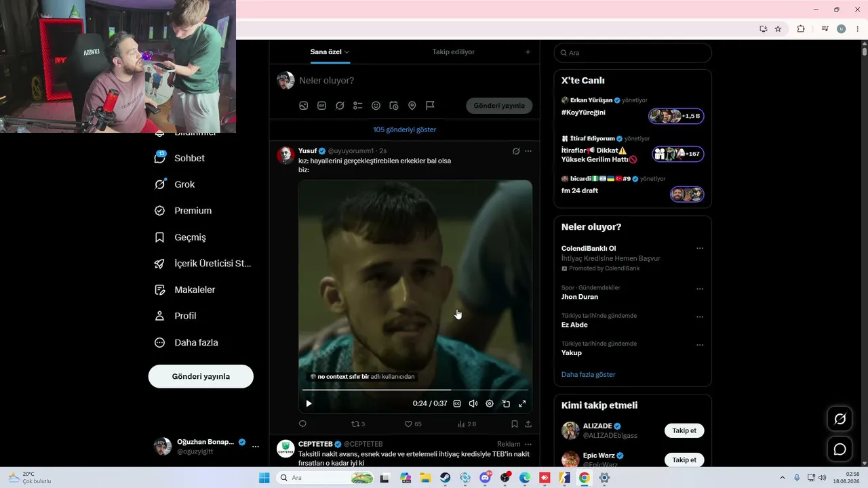The image size is (868, 488).
Task: Schedule the post with calendar icon
Action: pos(394,106)
